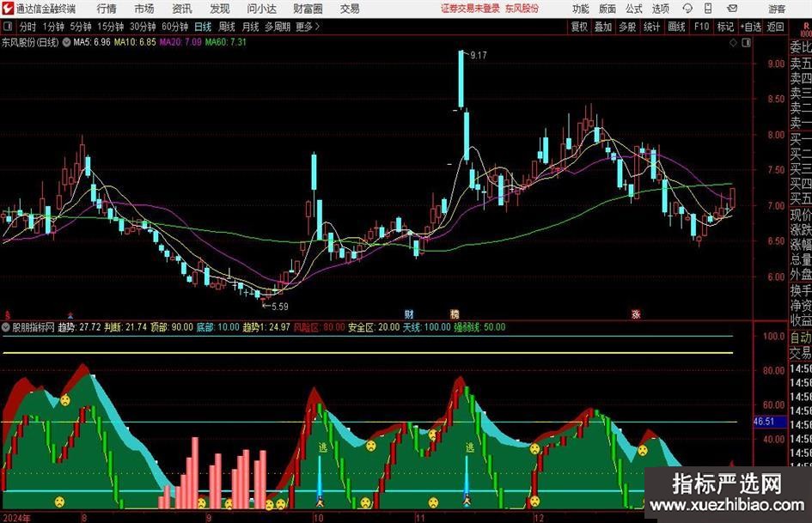Open the 选项 menu
812x523 pixels.
click(660, 9)
